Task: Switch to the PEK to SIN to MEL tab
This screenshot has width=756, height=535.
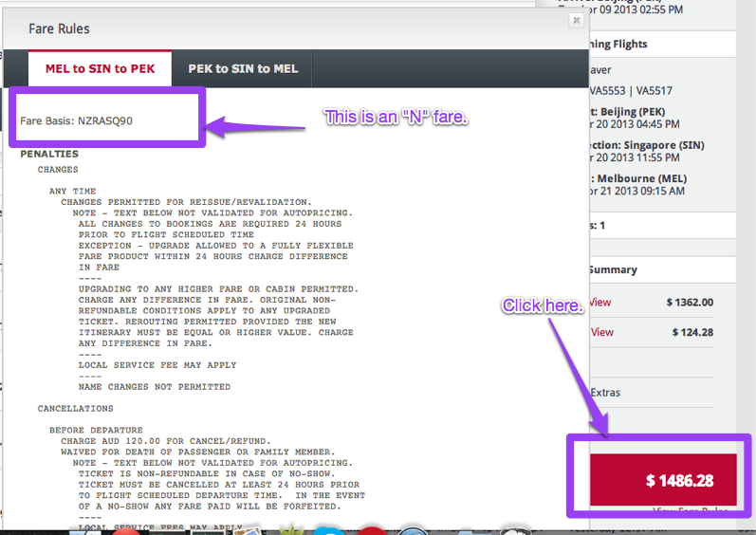Action: (243, 68)
